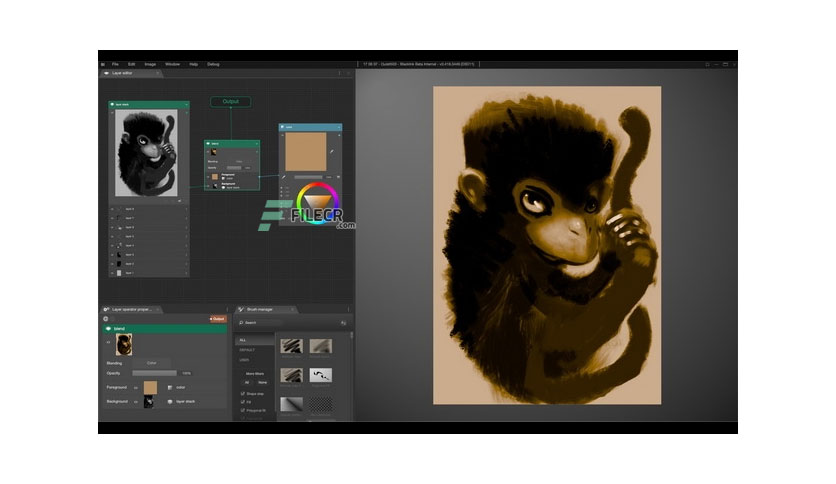Image resolution: width=836 pixels, height=484 pixels.
Task: Click the blend node header
Action: 232,143
